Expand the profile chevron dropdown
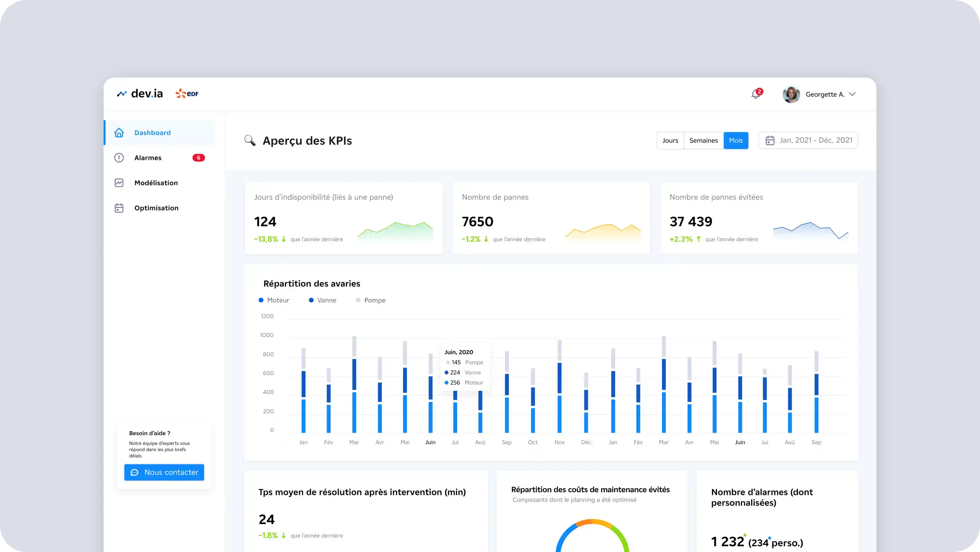980x552 pixels. pyautogui.click(x=852, y=94)
